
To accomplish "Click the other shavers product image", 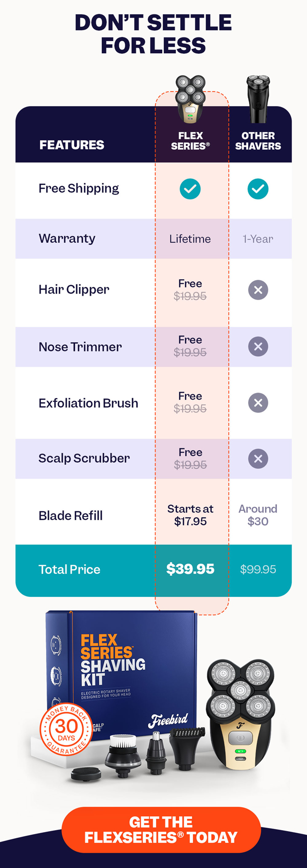I will click(x=258, y=98).
